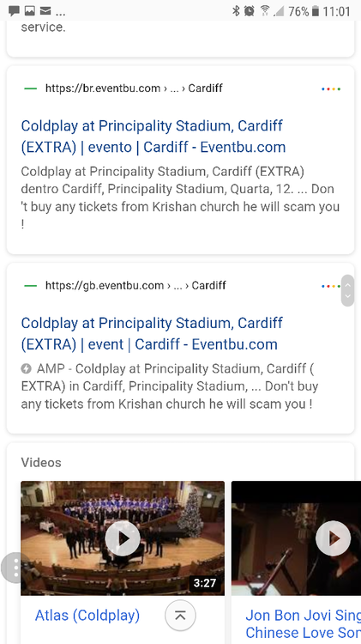Open options dots for gb.eventbu.com result
The image size is (361, 644).
(330, 286)
